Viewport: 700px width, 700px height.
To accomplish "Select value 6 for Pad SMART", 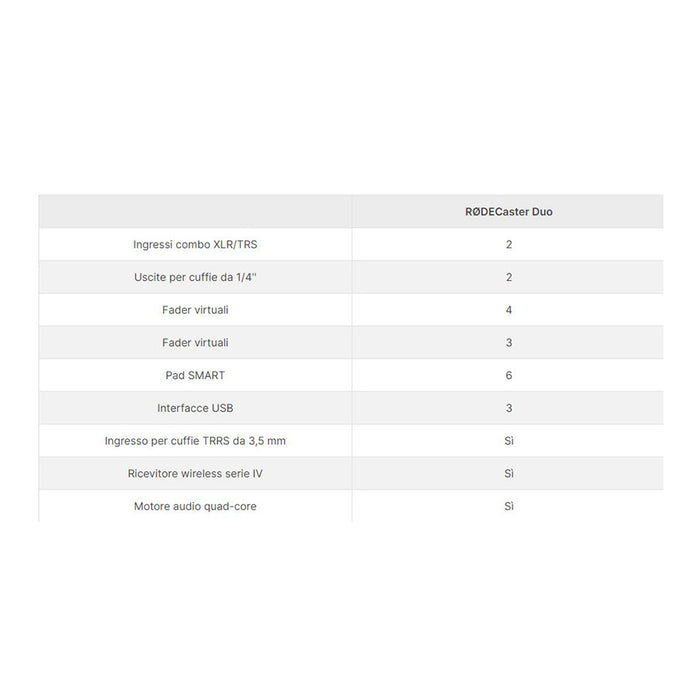I will click(509, 375).
